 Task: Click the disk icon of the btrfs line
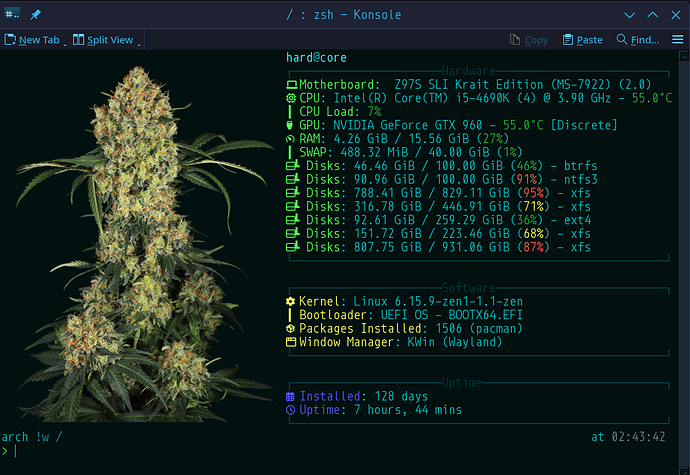[292, 165]
